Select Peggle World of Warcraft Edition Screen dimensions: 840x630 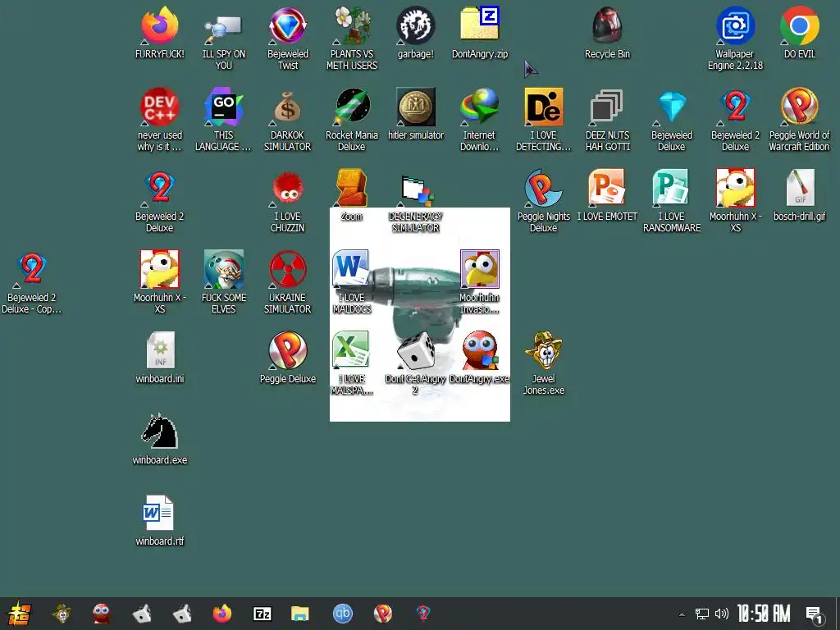tap(799, 121)
